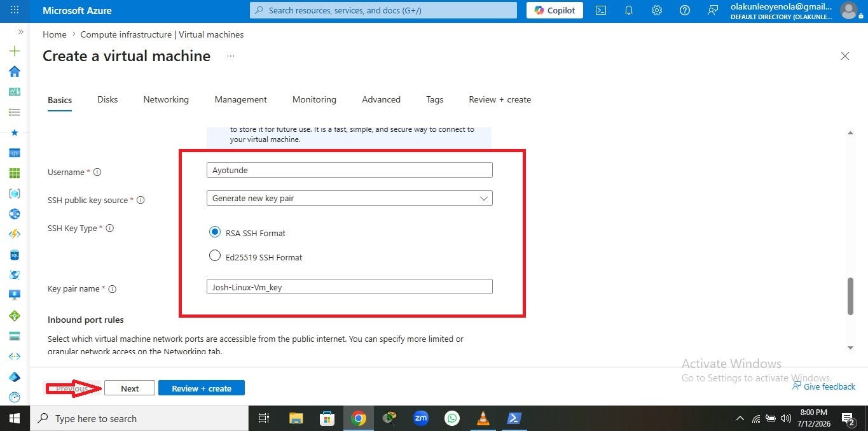Open Load balancers diamond icon in sidebar

pyautogui.click(x=15, y=316)
